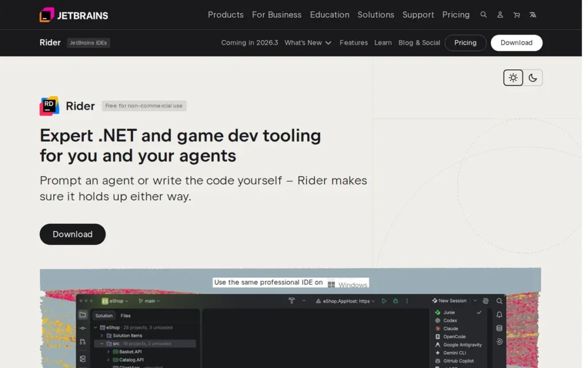Screen dimensions: 588x368
Task: Open the For Business menu
Action: 277,14
